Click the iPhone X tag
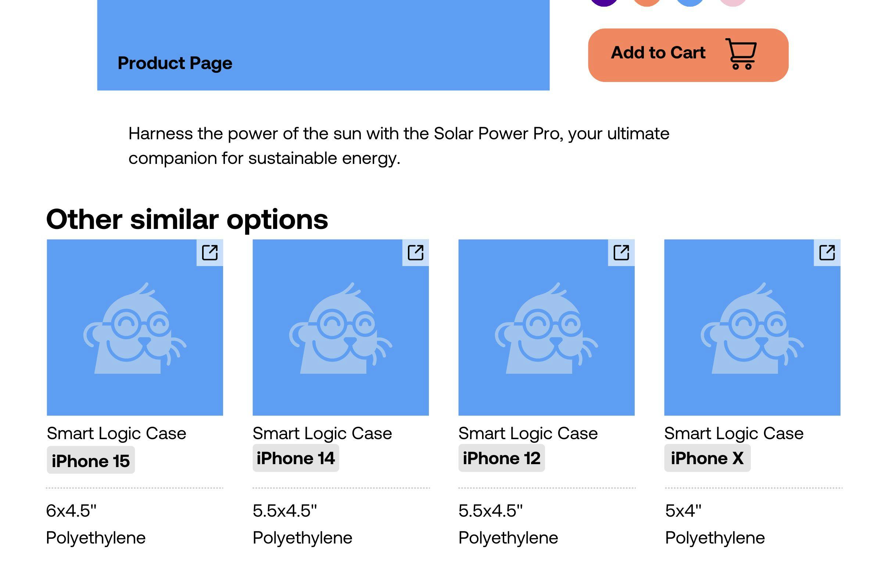The width and height of the screenshot is (882, 588). [707, 458]
